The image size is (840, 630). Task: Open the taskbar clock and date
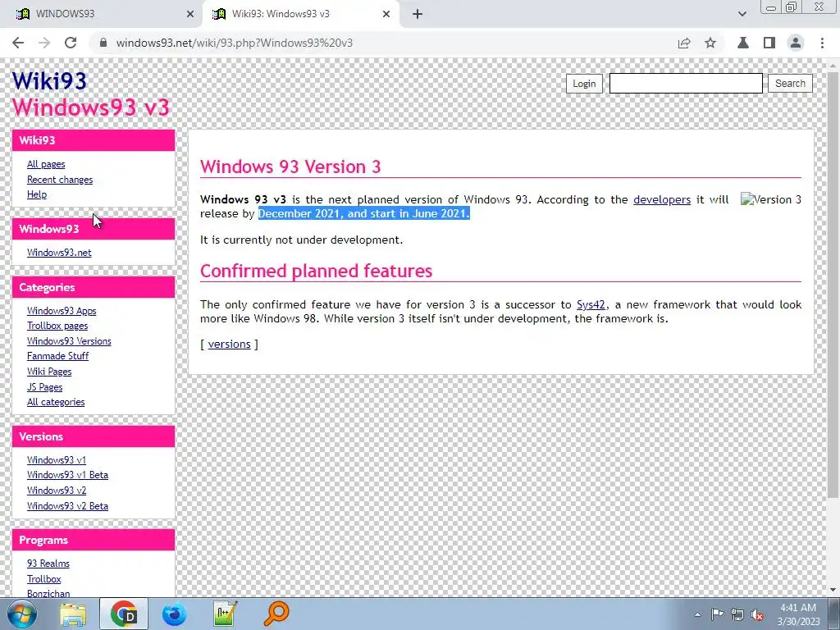(798, 614)
